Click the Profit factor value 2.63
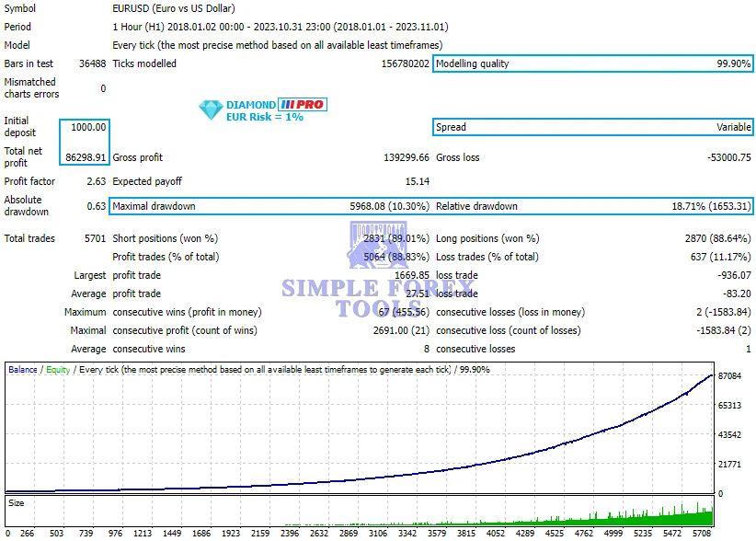 point(97,181)
